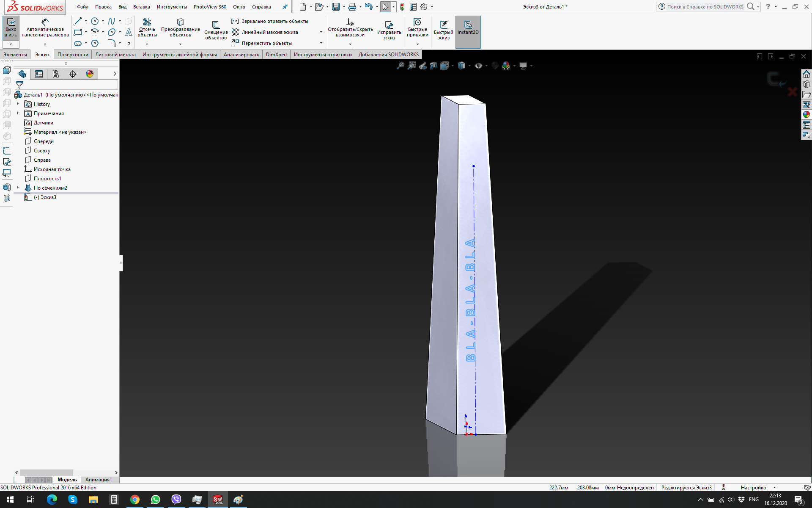
Task: Click Смещение объектов offset tool
Action: (x=216, y=30)
